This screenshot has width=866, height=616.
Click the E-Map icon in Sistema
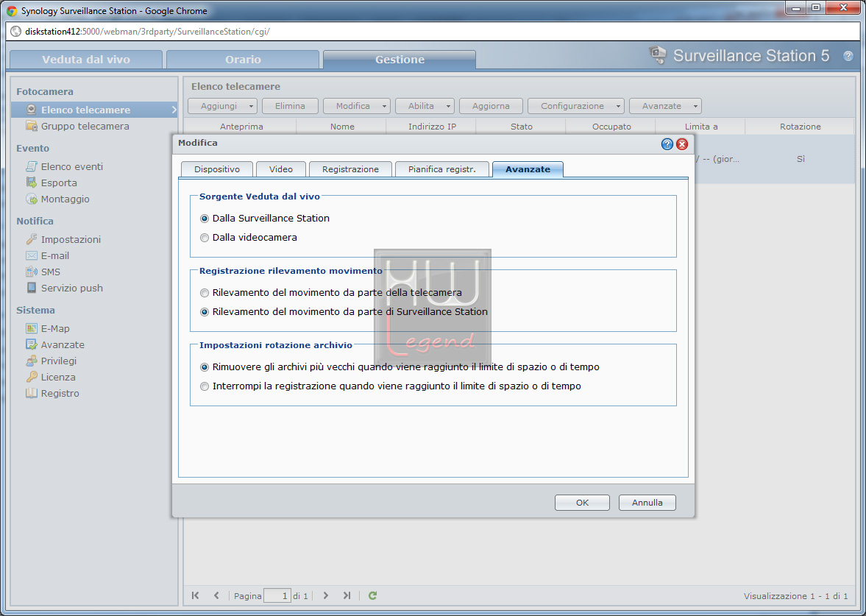point(32,328)
